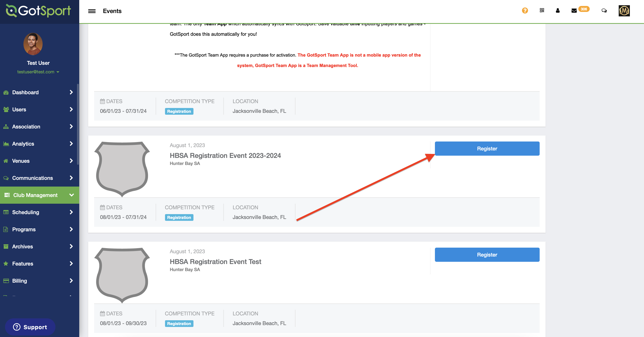Screen dimensions: 644x337
Task: Click shield logo of HBSA Registration Event 2023-2024
Action: (x=122, y=169)
